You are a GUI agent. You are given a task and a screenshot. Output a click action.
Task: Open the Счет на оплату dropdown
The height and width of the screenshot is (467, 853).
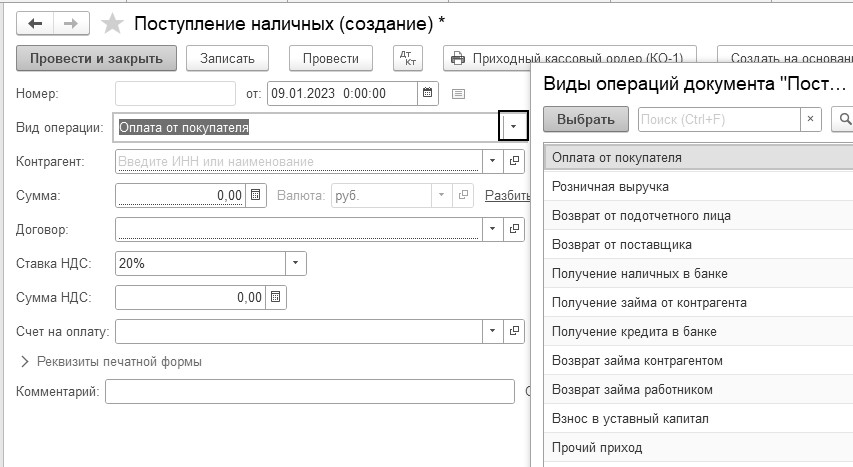[492, 331]
